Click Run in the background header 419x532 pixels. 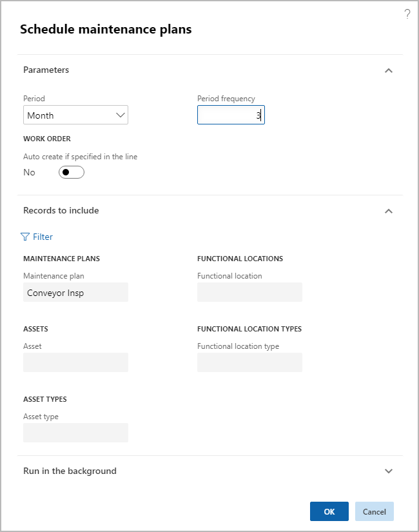(x=70, y=471)
